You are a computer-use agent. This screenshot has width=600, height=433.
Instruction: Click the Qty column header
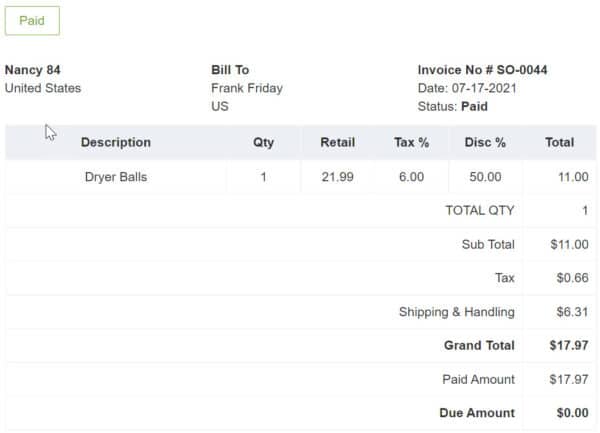pos(263,142)
